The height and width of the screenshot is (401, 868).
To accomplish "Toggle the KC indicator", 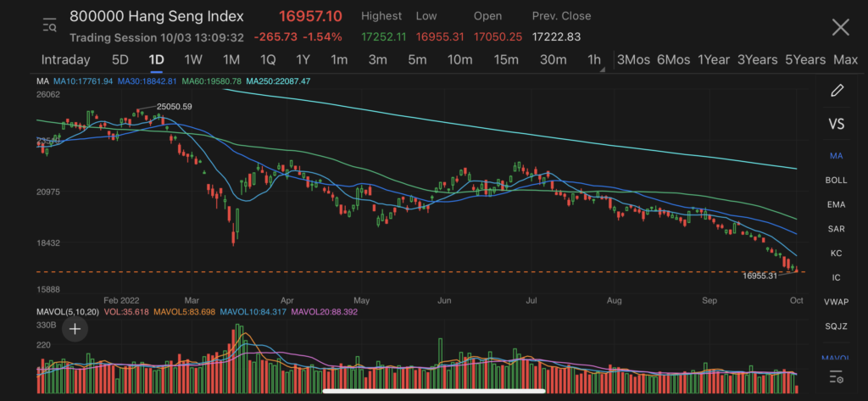I will pyautogui.click(x=836, y=253).
